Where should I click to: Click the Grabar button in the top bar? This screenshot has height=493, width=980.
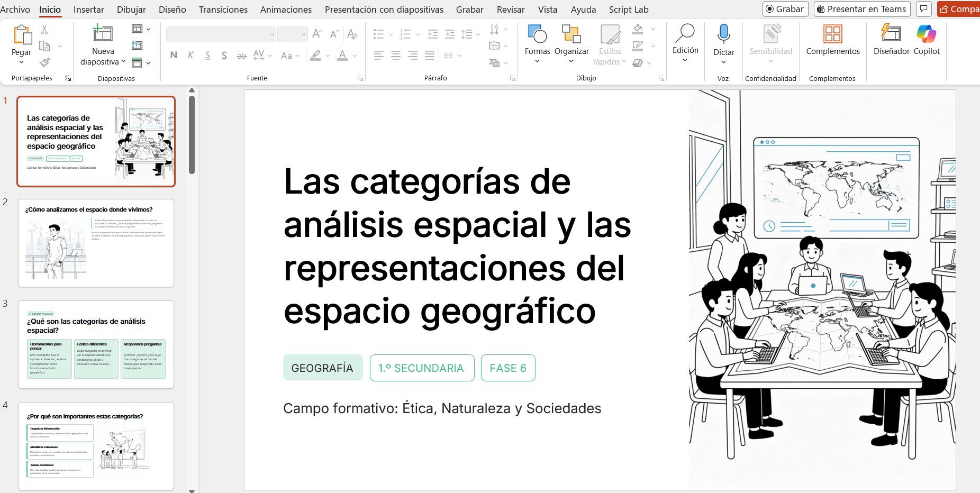(x=785, y=9)
